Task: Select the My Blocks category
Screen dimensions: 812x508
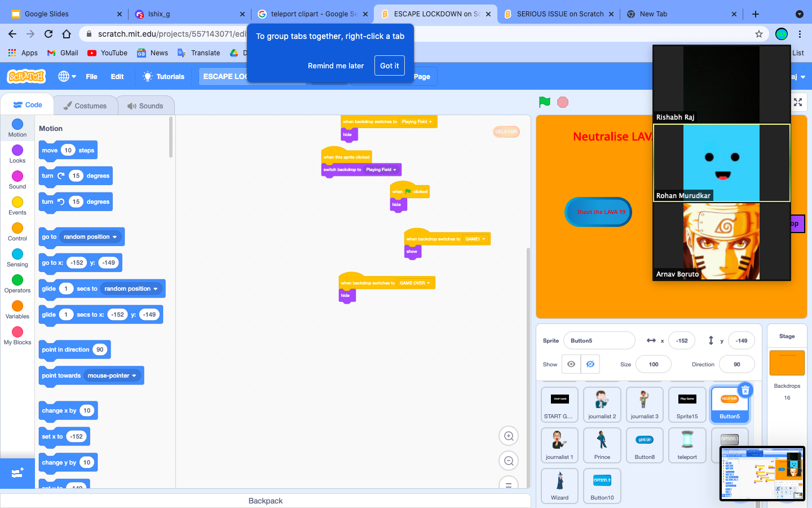Action: point(17,336)
